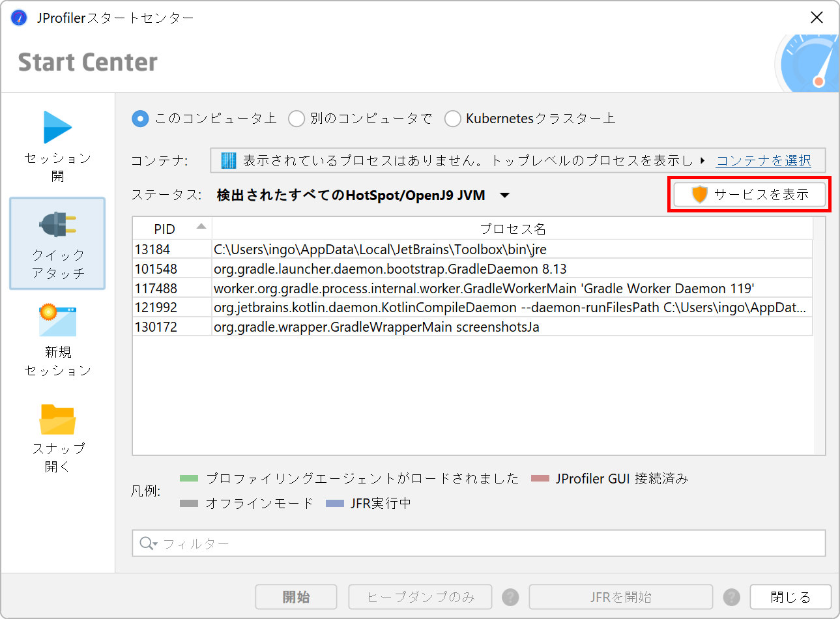
Task: Focus the フィルター input field
Action: 479,543
